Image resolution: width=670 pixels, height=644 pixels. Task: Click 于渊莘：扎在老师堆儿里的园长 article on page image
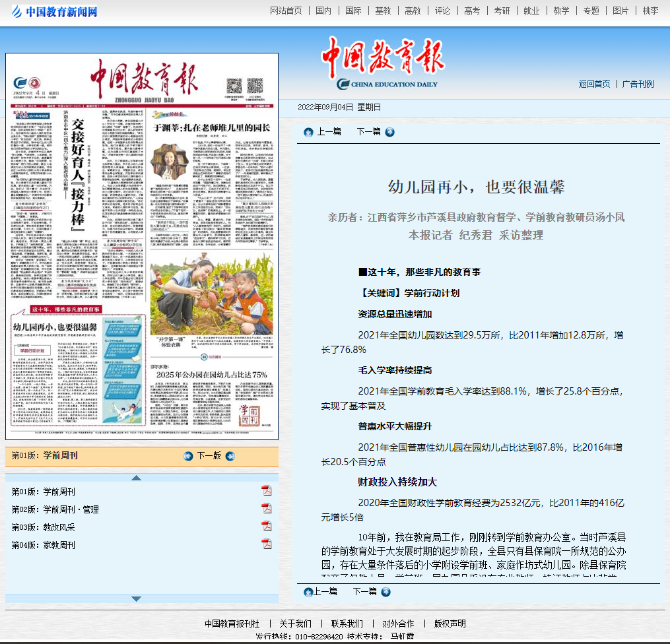click(212, 128)
